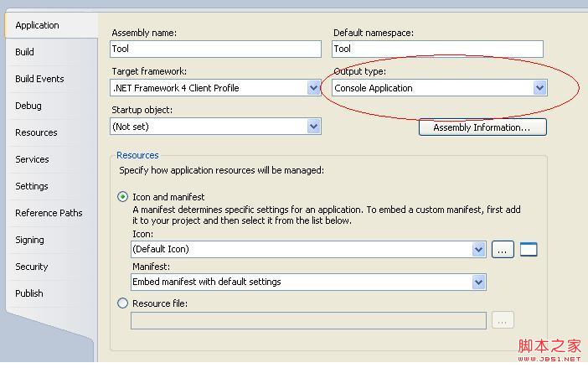Click the Assembly Information button

(482, 127)
